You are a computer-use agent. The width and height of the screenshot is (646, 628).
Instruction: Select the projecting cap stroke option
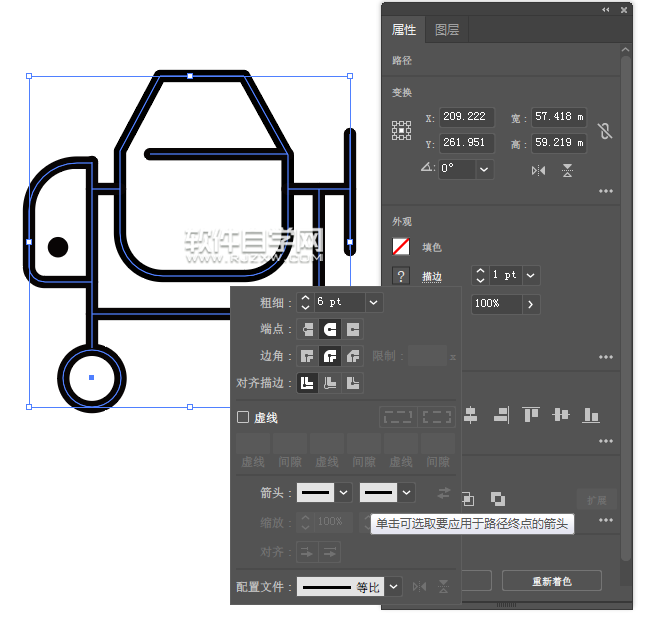pos(352,329)
